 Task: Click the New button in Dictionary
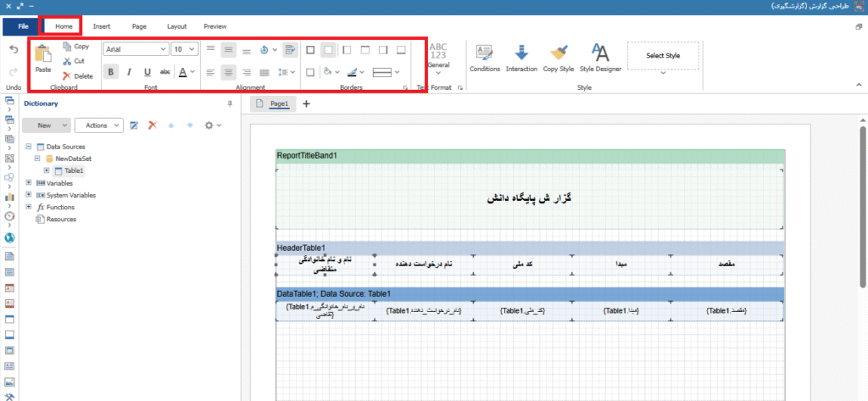point(47,125)
